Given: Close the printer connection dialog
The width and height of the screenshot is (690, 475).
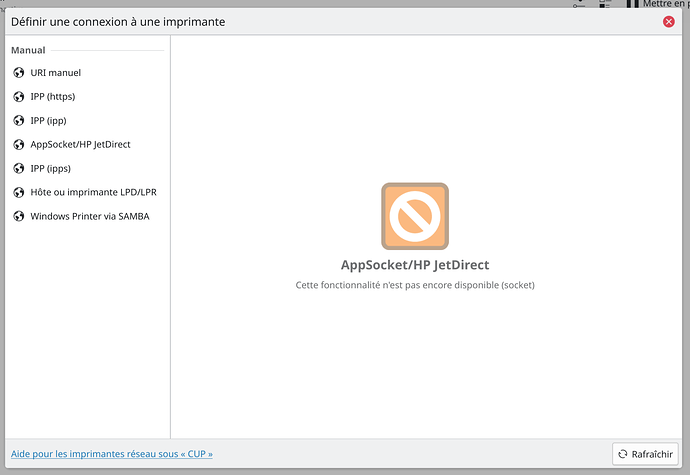Looking at the screenshot, I should point(668,22).
